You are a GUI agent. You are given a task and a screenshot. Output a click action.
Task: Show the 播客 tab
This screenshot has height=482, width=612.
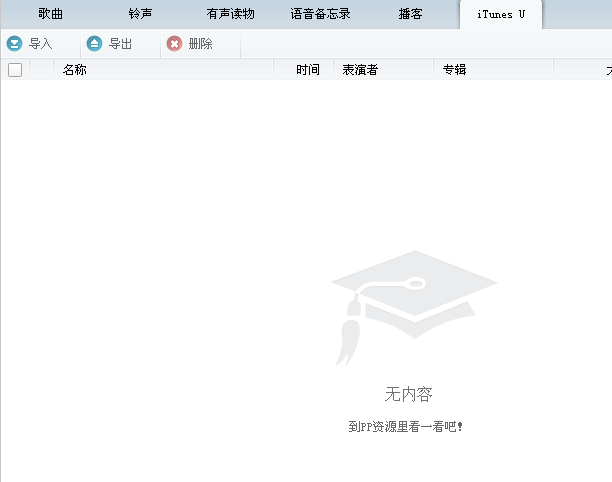410,14
